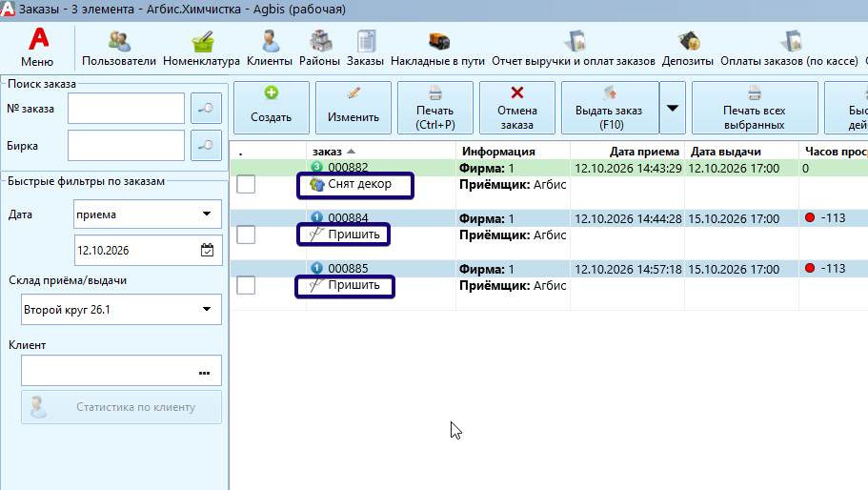Viewport: 868px width, 490px height.
Task: Click the red overdue indicator of order 000885
Action: tap(810, 268)
